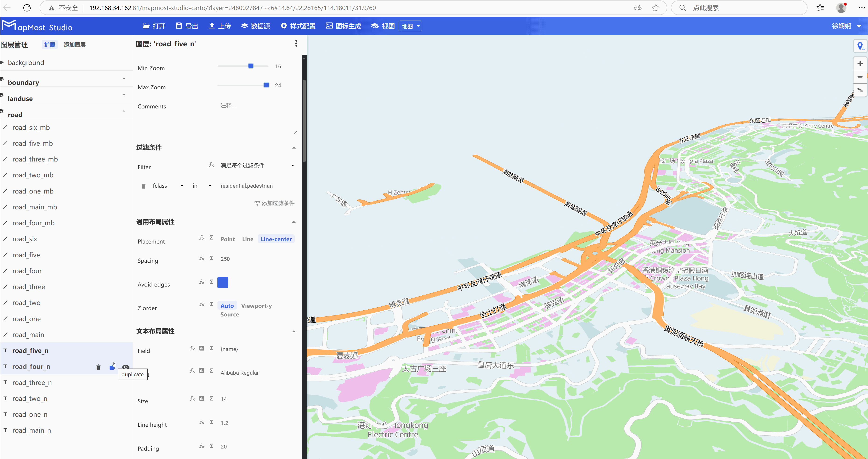Select the 添加图层 add layer tab
This screenshot has width=868, height=459.
point(75,44)
